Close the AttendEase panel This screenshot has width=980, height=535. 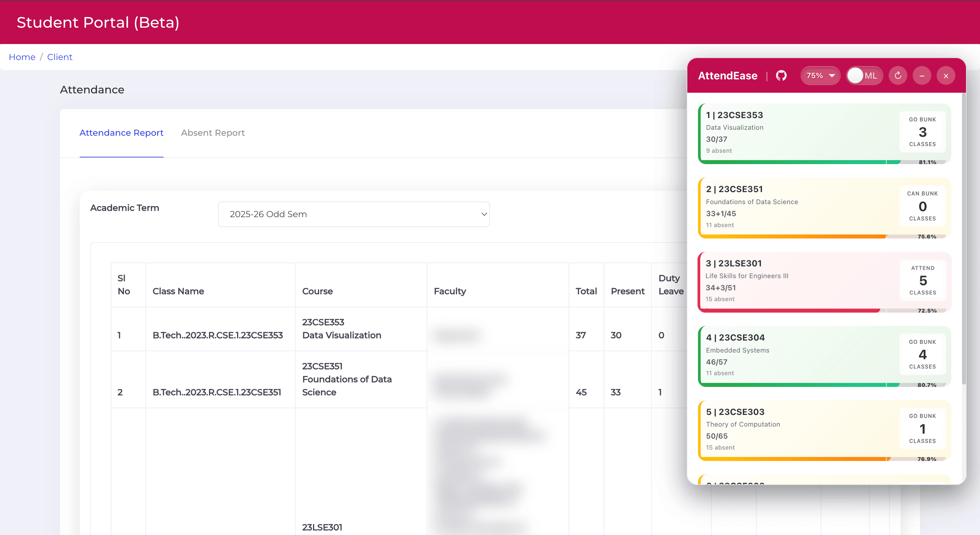946,75
